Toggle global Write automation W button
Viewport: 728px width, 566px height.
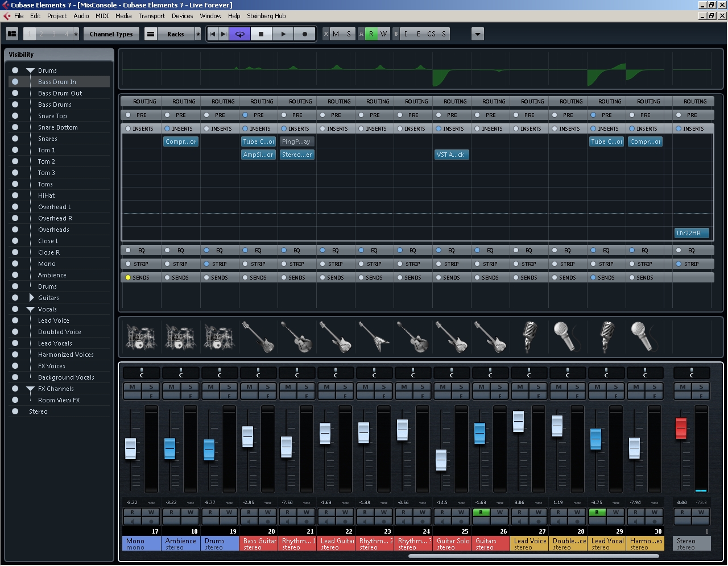pyautogui.click(x=383, y=34)
